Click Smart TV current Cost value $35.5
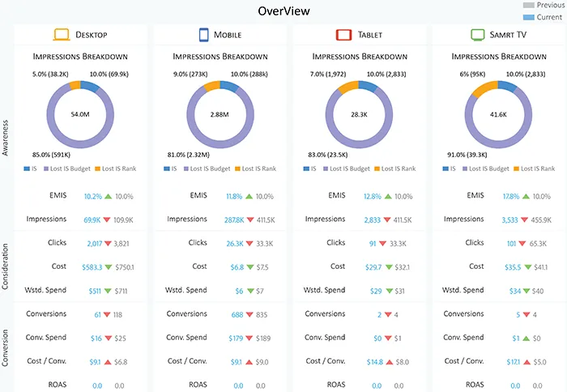Screen dimensions: 567x392 coord(513,267)
